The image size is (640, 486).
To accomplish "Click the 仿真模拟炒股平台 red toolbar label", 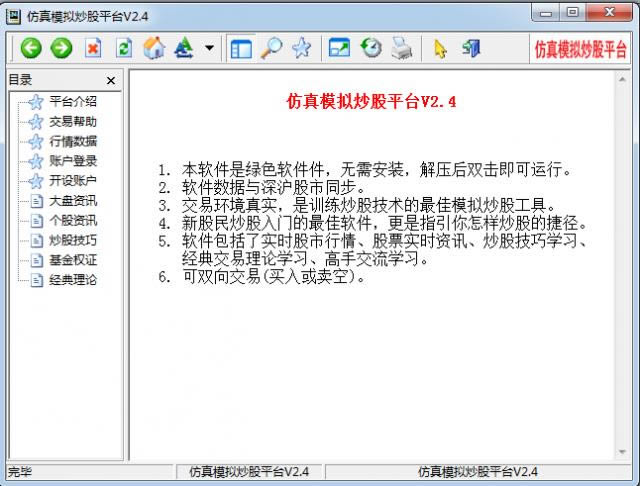I will (580, 47).
